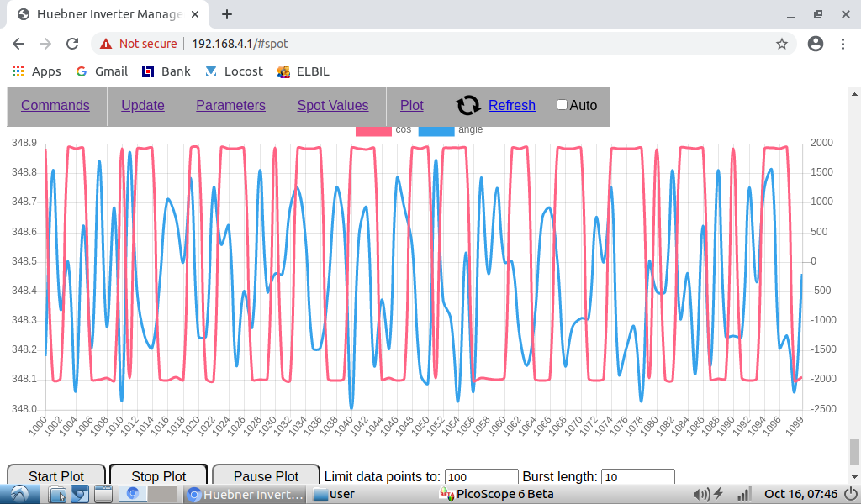
Task: Click the Pause Plot button
Action: point(266,476)
